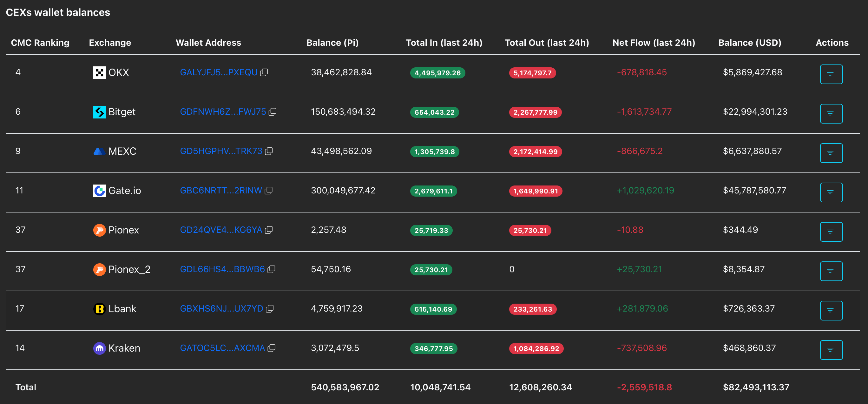Open filter action for Lbank row

(x=831, y=311)
